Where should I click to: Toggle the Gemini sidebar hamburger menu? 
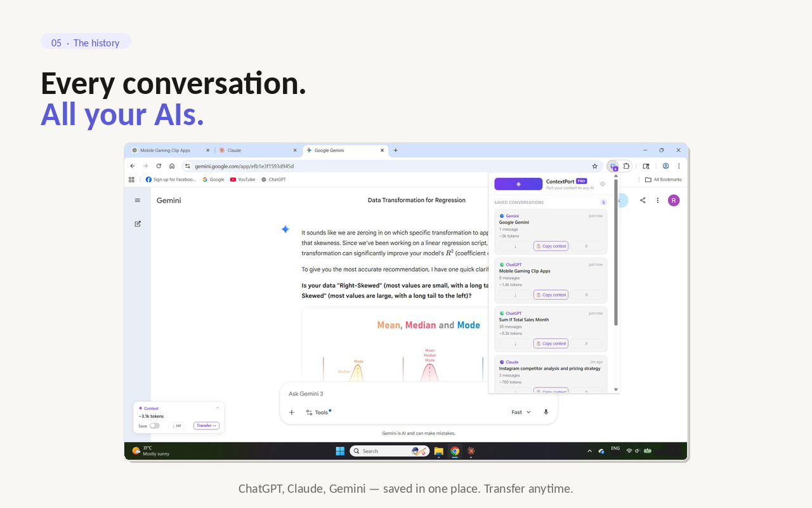[138, 201]
